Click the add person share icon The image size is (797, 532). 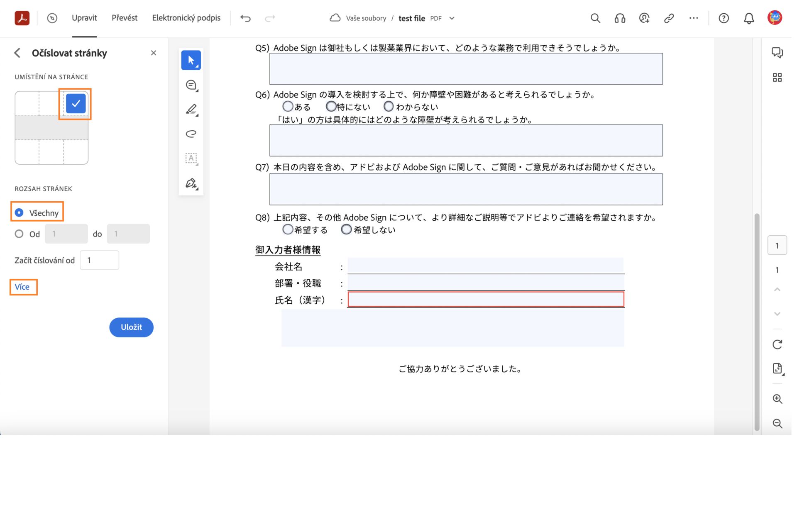(x=645, y=18)
